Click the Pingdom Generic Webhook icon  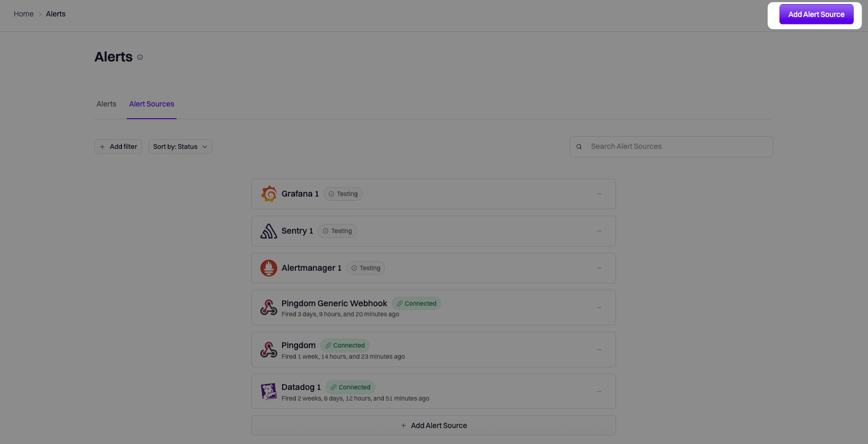click(269, 307)
